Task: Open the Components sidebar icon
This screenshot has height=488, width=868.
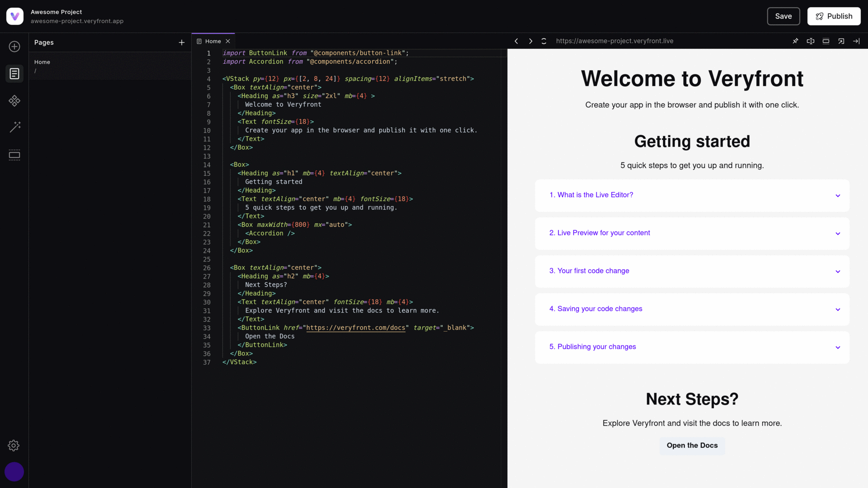Action: point(14,100)
